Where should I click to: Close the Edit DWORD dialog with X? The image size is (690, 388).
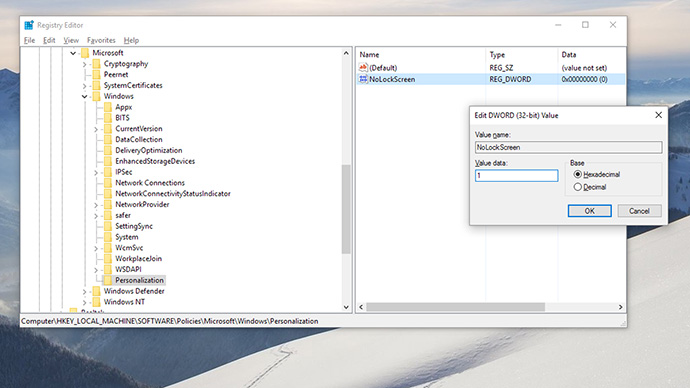pyautogui.click(x=658, y=115)
